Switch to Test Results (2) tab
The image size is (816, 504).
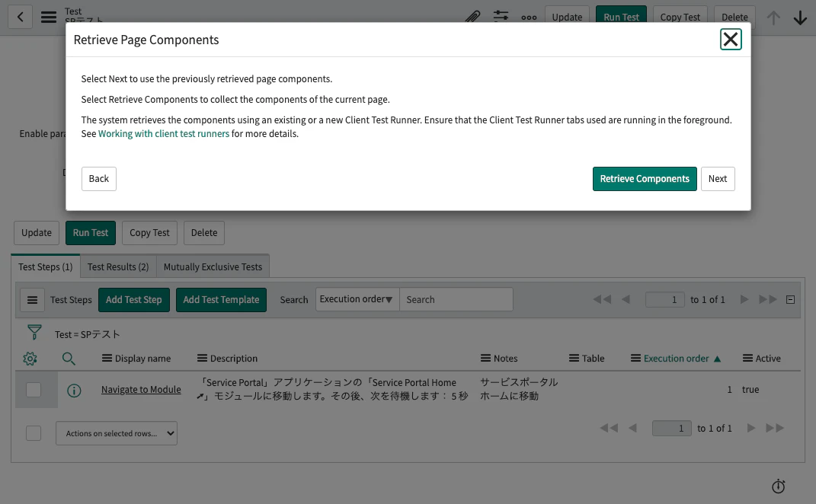tap(118, 266)
